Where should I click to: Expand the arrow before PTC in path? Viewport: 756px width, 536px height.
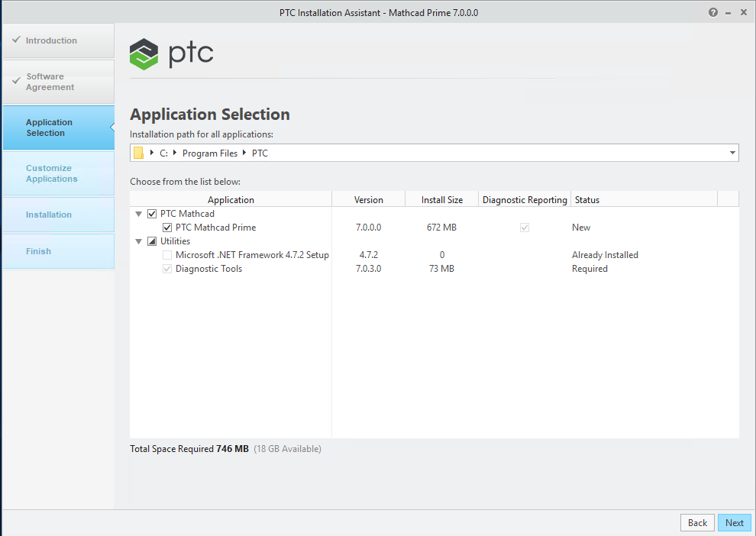tap(244, 153)
